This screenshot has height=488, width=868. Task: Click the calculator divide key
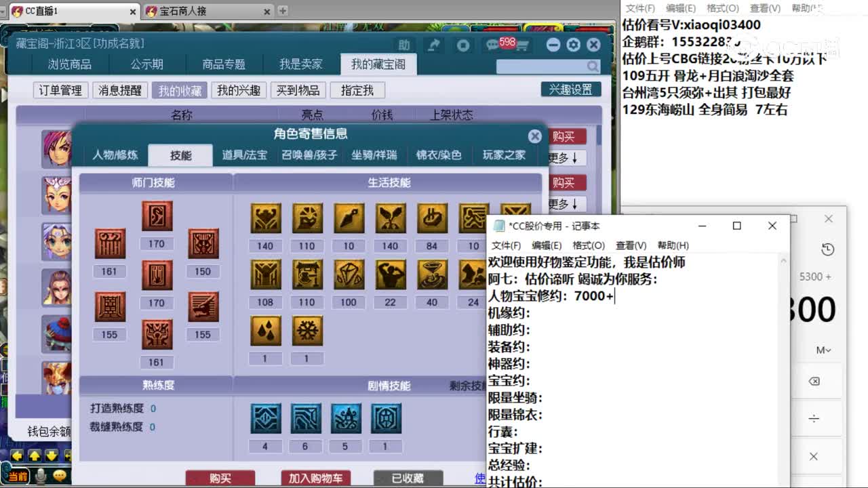(814, 419)
